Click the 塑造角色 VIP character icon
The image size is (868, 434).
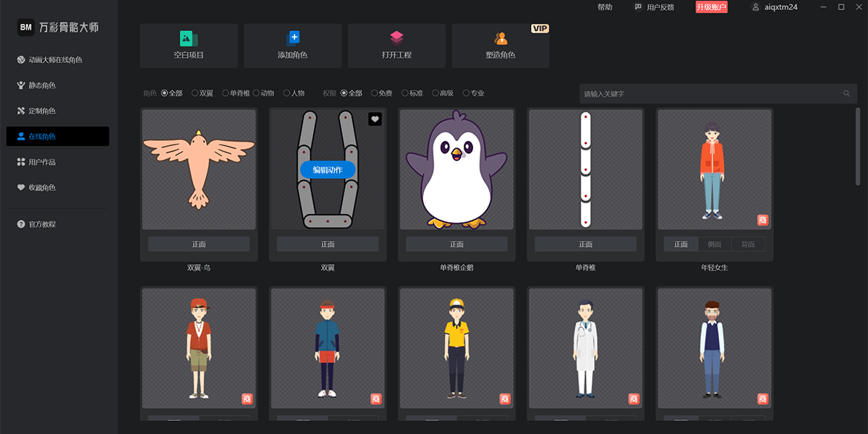(501, 38)
